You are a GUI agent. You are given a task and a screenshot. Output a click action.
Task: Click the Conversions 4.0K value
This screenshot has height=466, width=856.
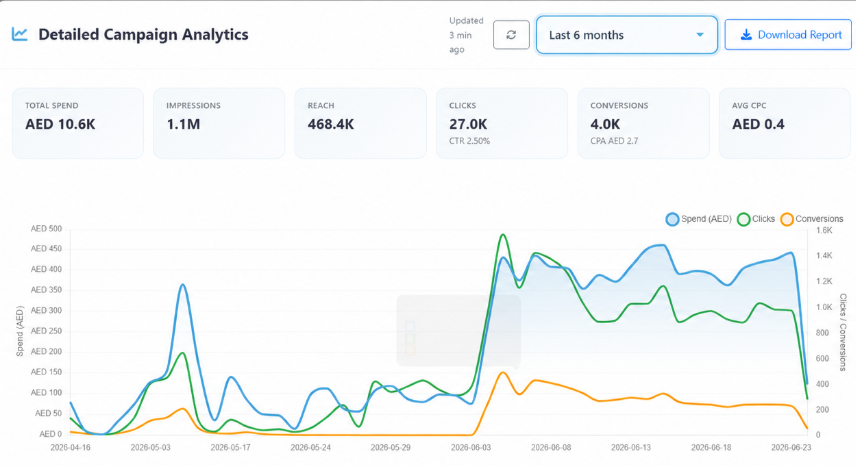(605, 124)
